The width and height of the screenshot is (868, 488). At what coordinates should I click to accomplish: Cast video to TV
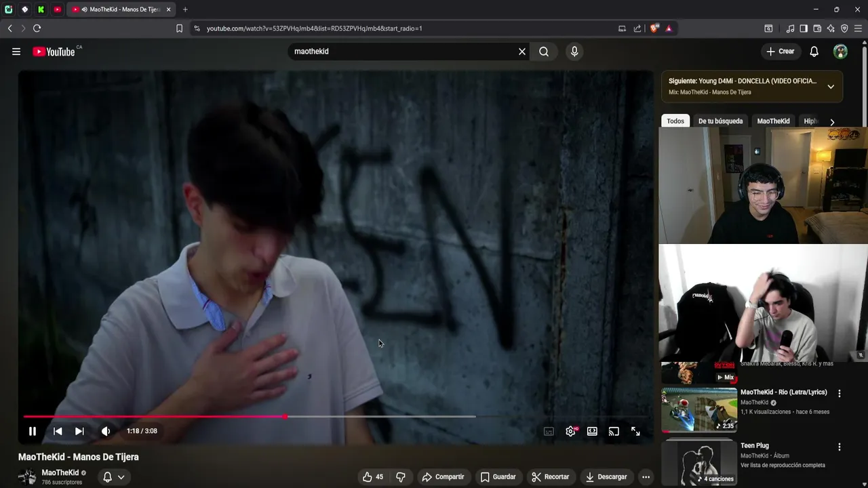614,431
